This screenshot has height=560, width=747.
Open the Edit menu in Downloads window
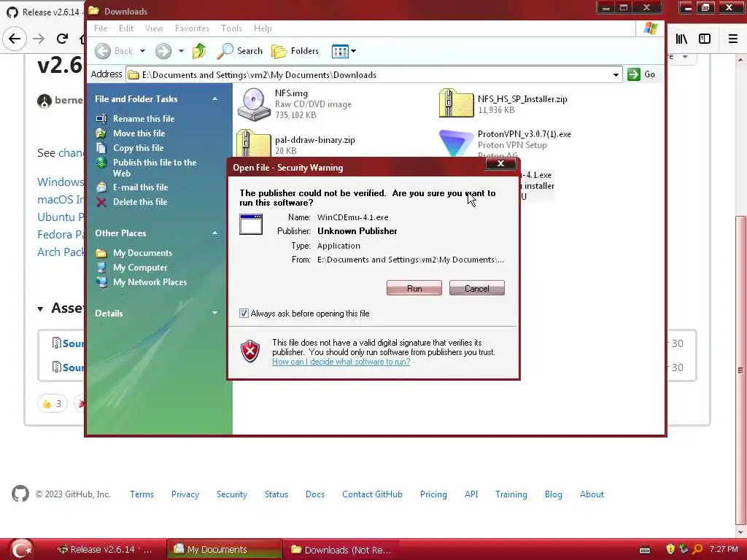[x=126, y=28]
